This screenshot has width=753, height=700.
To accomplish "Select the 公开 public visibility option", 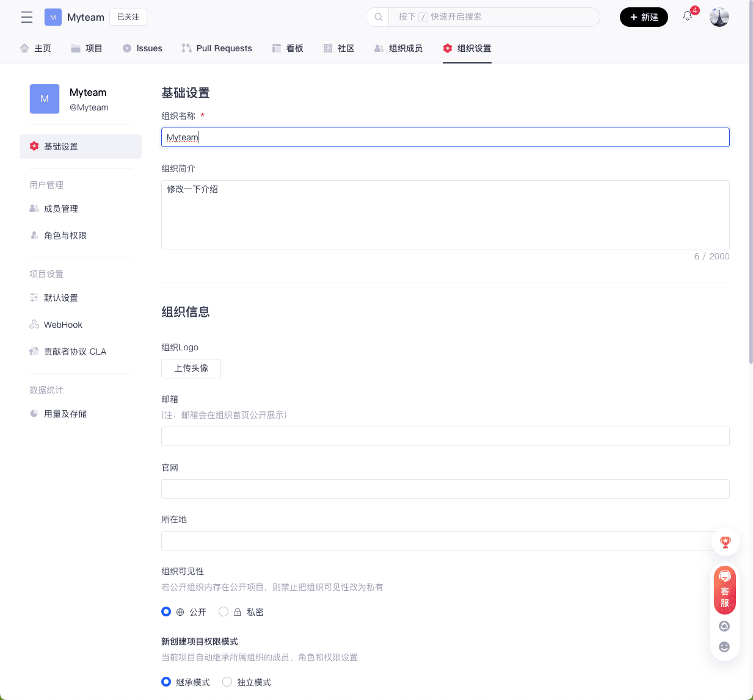I will pyautogui.click(x=166, y=612).
